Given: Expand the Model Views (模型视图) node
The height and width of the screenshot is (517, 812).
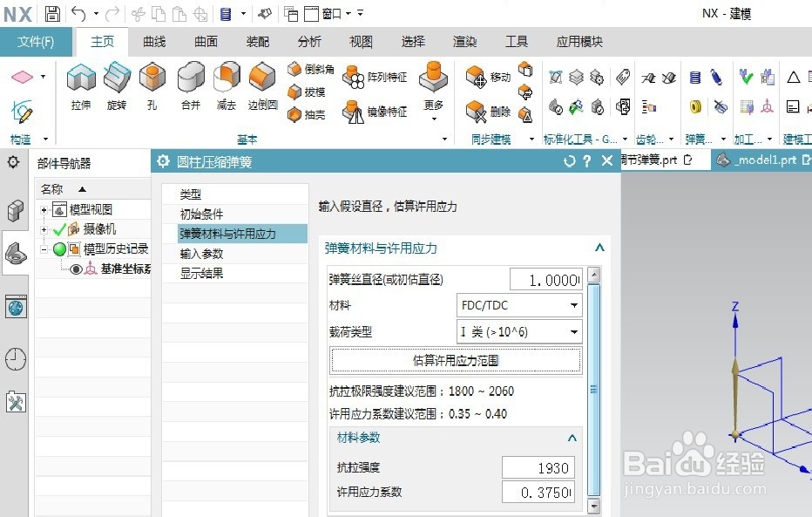Looking at the screenshot, I should 44,210.
